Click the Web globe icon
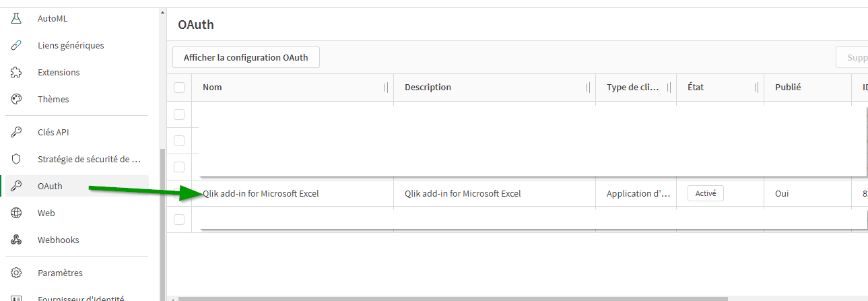The width and height of the screenshot is (868, 301). point(17,213)
